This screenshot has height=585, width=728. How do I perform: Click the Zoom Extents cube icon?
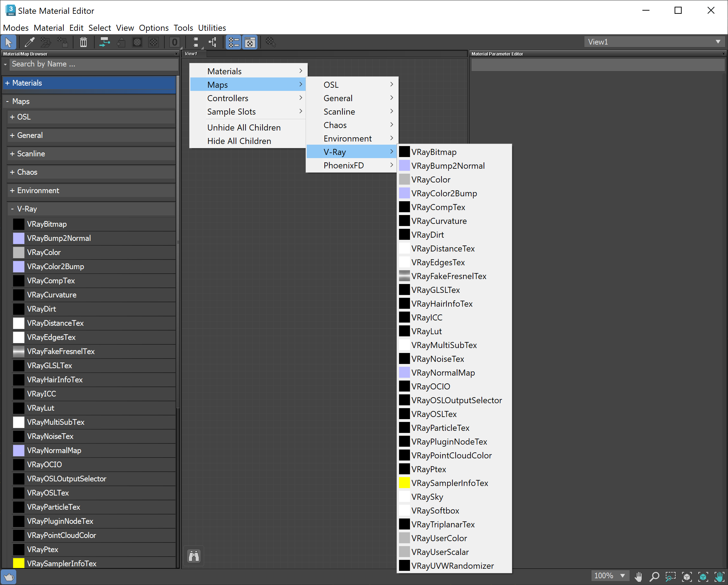tap(687, 577)
